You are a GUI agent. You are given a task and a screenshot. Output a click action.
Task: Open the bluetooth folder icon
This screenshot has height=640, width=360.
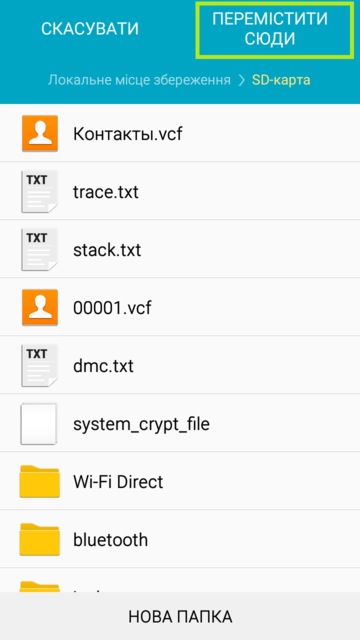click(40, 540)
